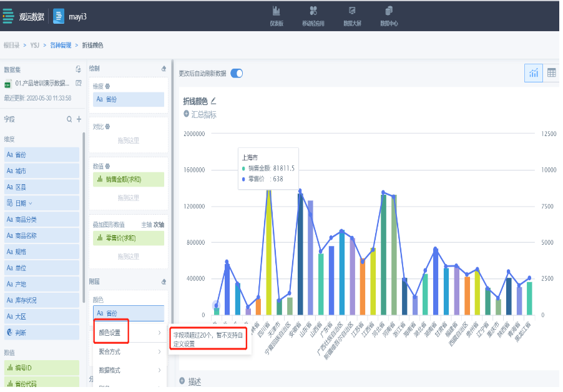Select the 判断 field
This screenshot has height=392, width=563.
pyautogui.click(x=42, y=333)
